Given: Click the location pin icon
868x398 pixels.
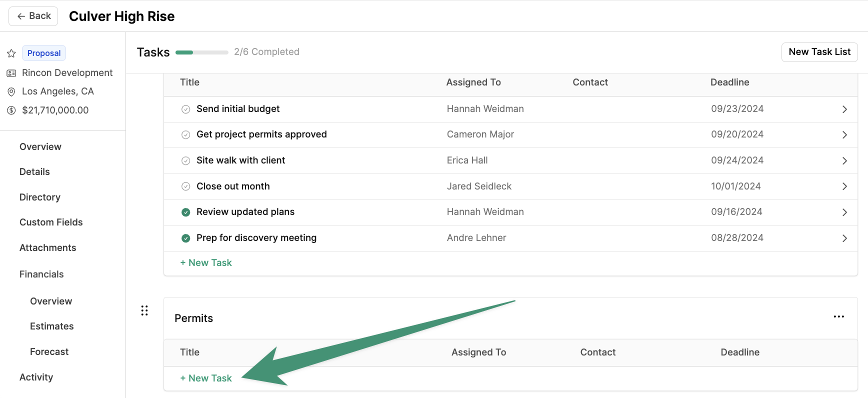Looking at the screenshot, I should point(11,91).
